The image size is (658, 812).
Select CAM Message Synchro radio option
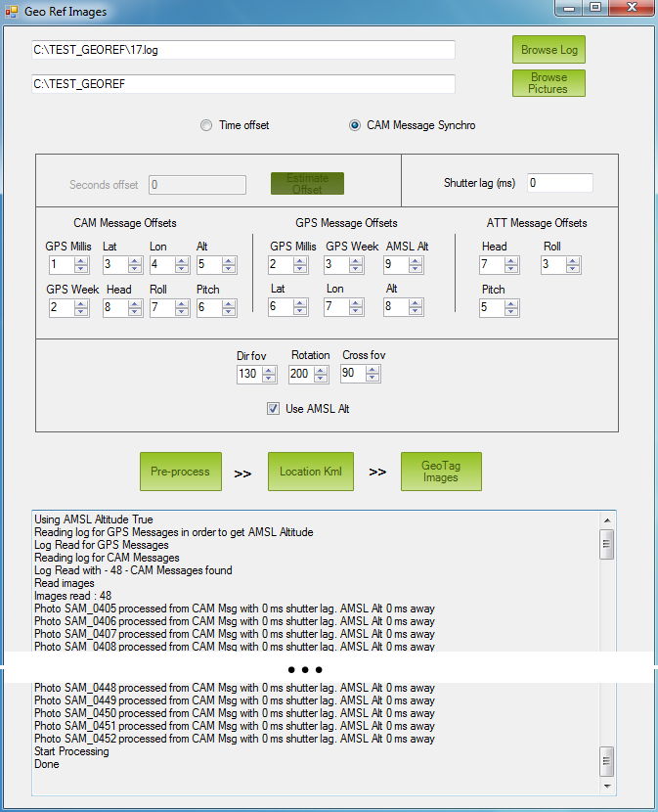(x=355, y=125)
